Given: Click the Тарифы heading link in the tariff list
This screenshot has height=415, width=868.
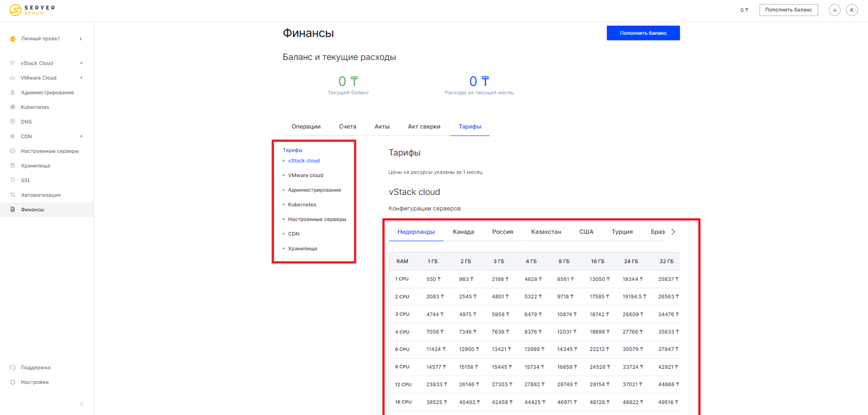Looking at the screenshot, I should pyautogui.click(x=292, y=150).
